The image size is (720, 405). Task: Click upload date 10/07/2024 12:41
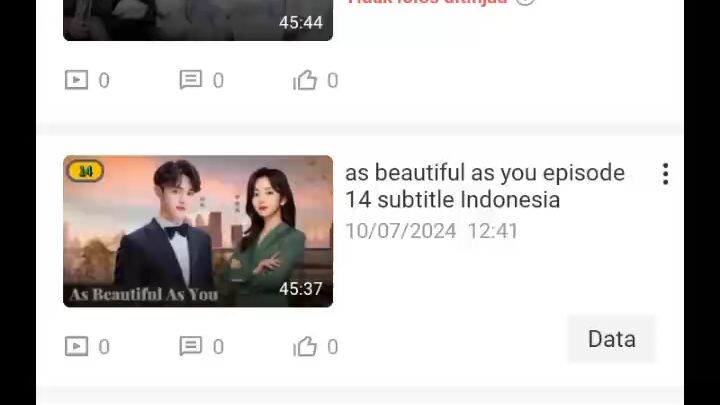click(x=431, y=231)
